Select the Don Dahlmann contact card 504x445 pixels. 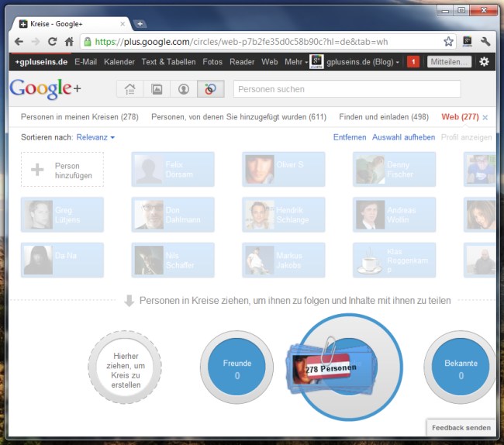[173, 215]
